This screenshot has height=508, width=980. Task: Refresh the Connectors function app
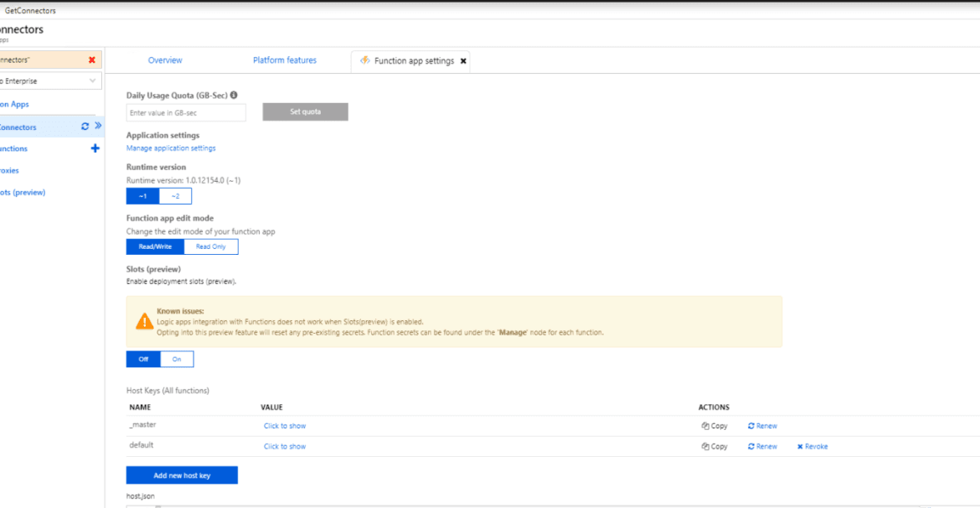(x=85, y=127)
